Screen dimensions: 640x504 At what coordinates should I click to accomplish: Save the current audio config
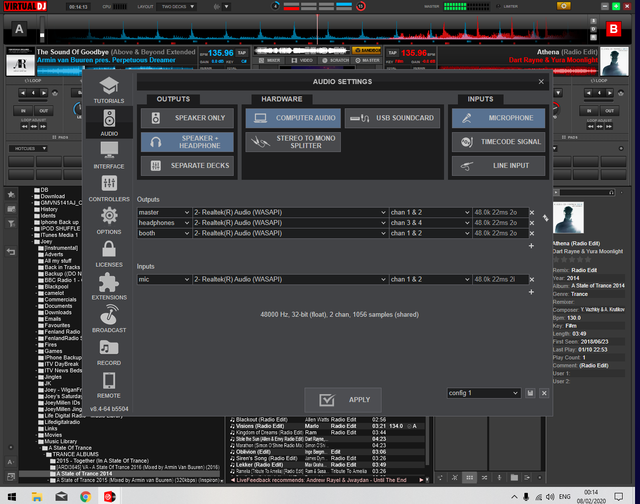[x=530, y=393]
